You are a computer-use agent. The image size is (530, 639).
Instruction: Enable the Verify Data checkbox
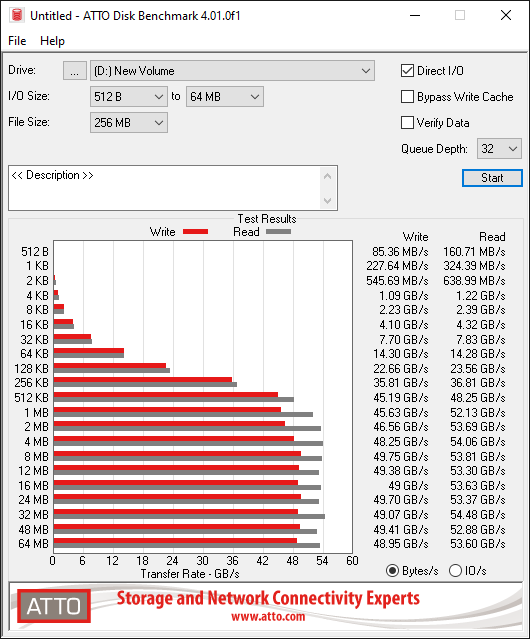tap(407, 123)
